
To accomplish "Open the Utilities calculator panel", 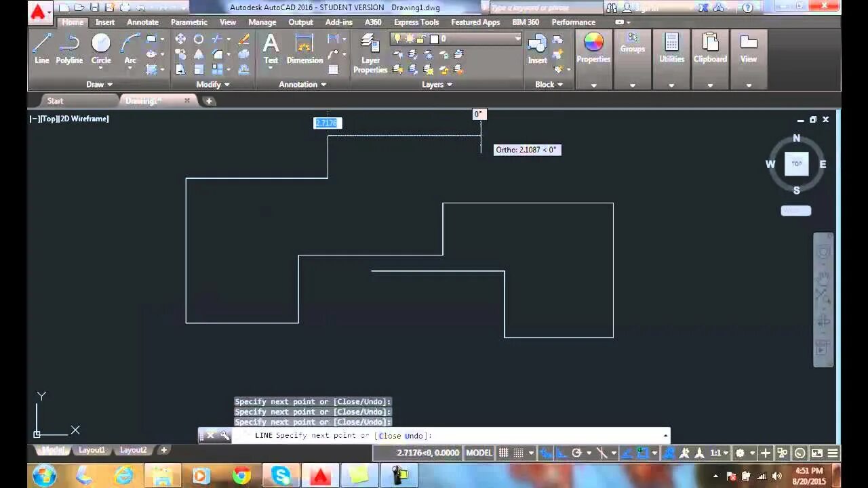I will click(x=671, y=49).
